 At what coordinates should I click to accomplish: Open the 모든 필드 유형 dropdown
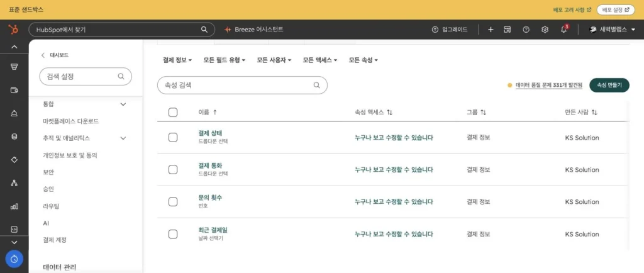(225, 60)
